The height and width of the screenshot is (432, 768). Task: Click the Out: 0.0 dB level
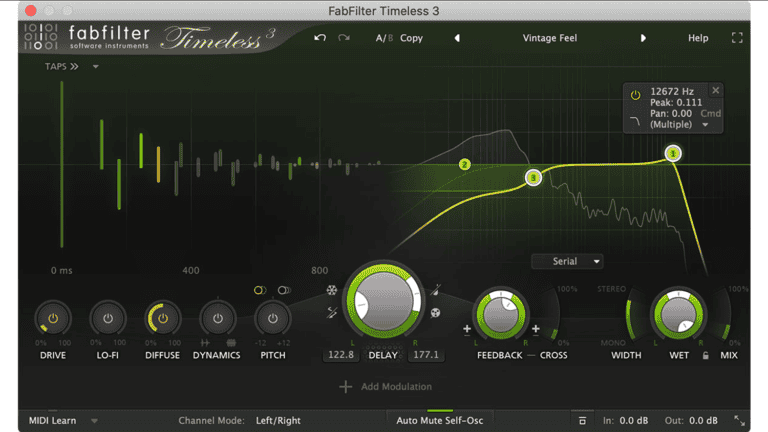click(x=691, y=420)
